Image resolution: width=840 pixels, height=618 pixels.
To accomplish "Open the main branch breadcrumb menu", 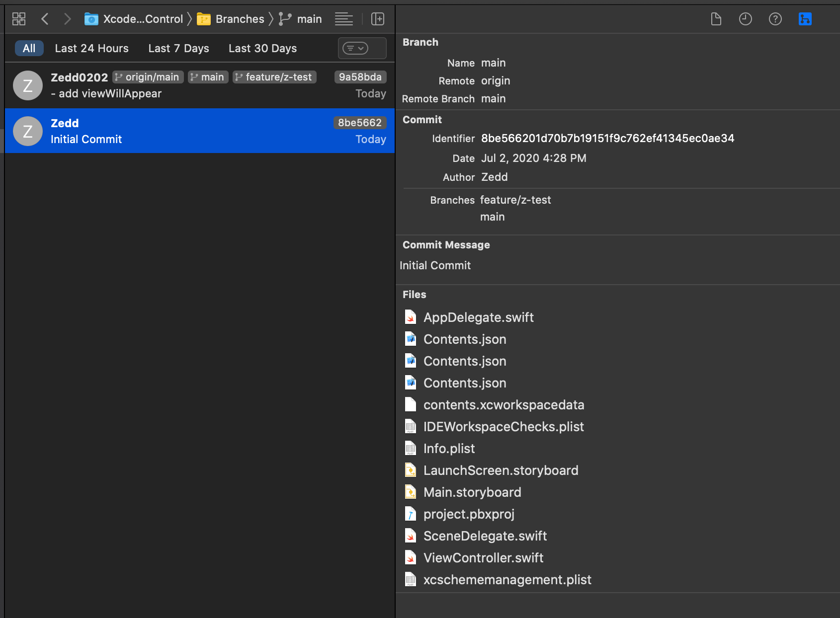I will pyautogui.click(x=310, y=19).
